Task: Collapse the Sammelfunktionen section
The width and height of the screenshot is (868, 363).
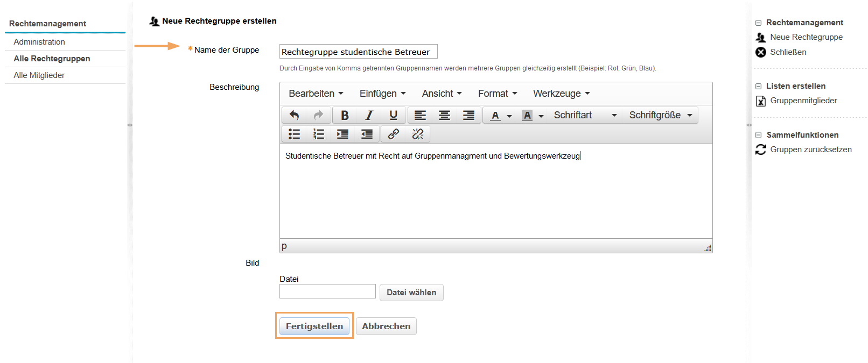Action: tap(758, 135)
